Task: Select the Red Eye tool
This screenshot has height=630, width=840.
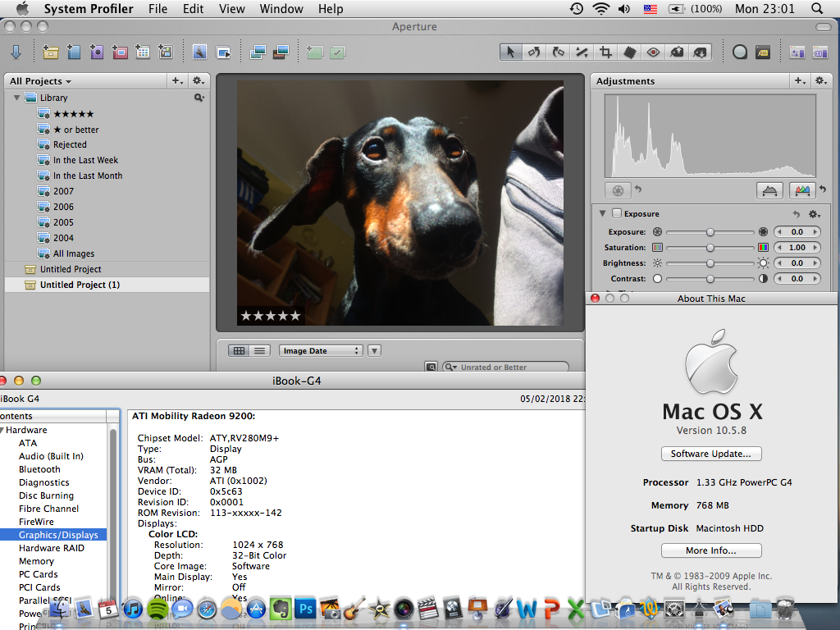Action: (653, 52)
